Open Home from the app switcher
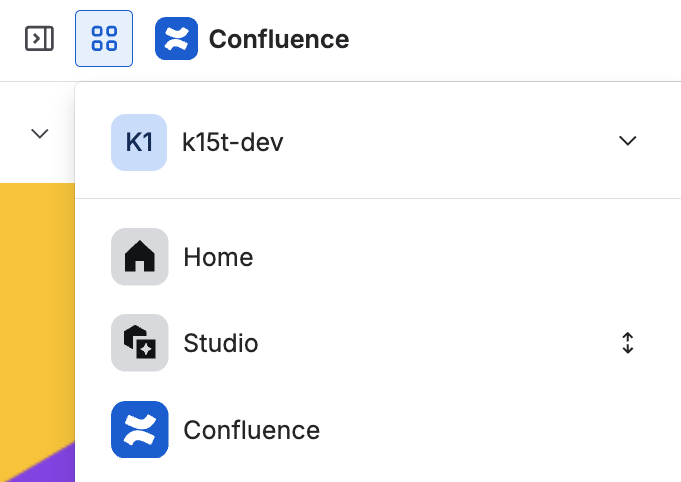681x482 pixels. (x=218, y=257)
